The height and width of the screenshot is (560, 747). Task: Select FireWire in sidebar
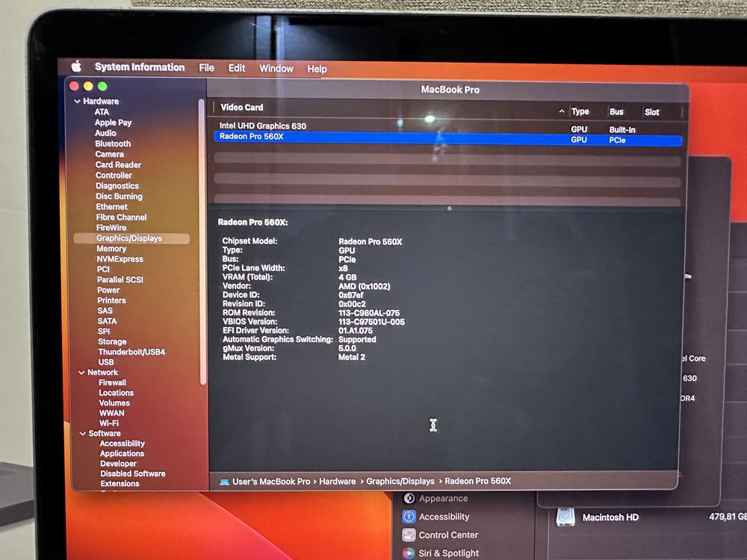[111, 228]
